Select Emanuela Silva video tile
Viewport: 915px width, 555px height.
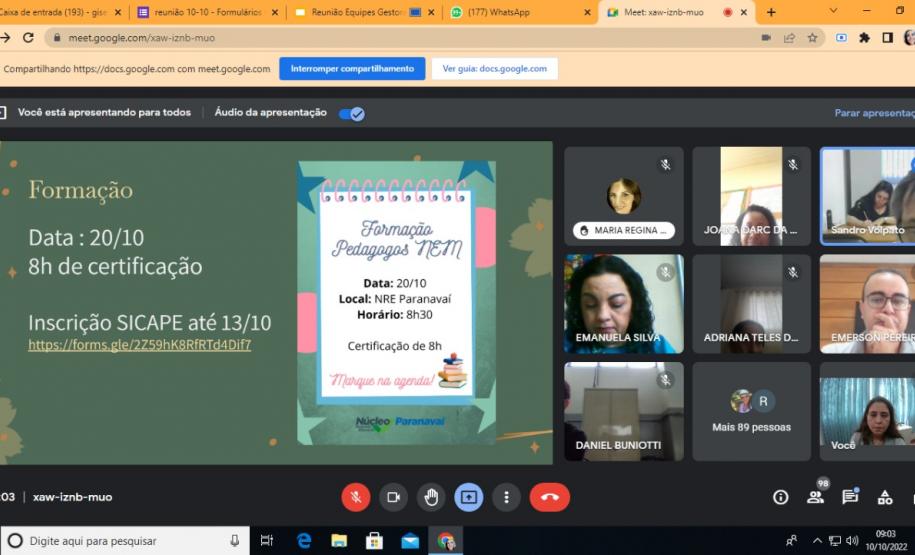point(623,303)
